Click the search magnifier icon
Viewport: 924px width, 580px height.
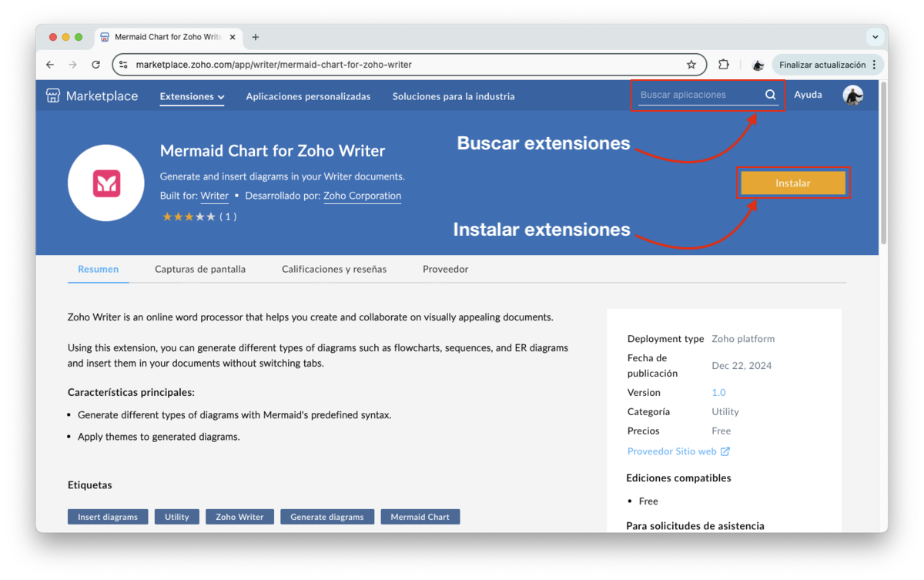tap(770, 95)
